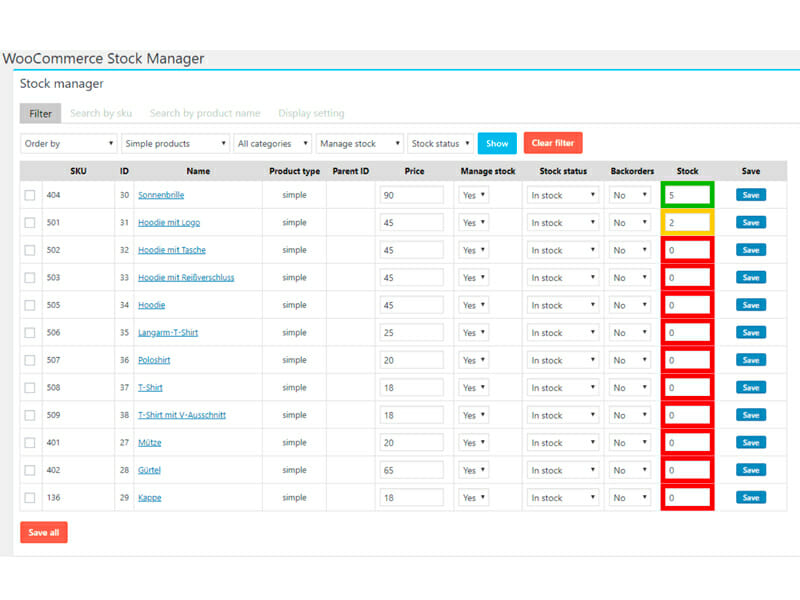Save the Hoodie mit Logo row

pyautogui.click(x=751, y=222)
